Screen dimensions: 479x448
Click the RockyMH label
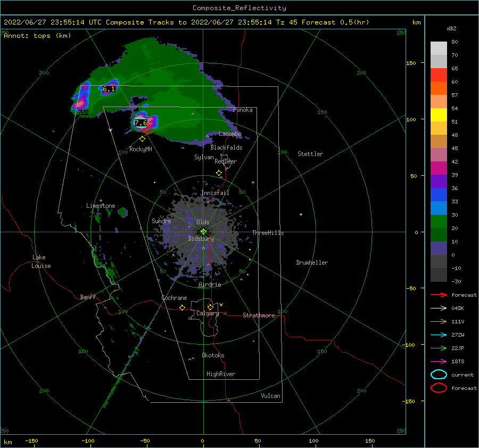(x=141, y=149)
